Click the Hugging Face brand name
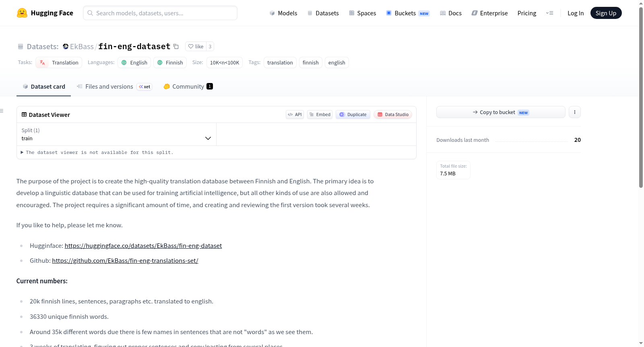644x347 pixels. pyautogui.click(x=52, y=13)
